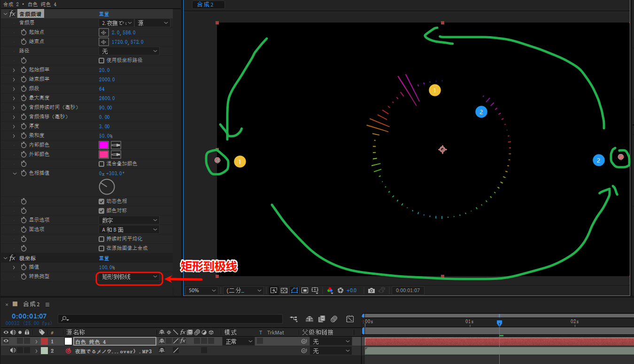Take a snapshot with camera icon
Screen dimensions: 634x364
tap(371, 290)
